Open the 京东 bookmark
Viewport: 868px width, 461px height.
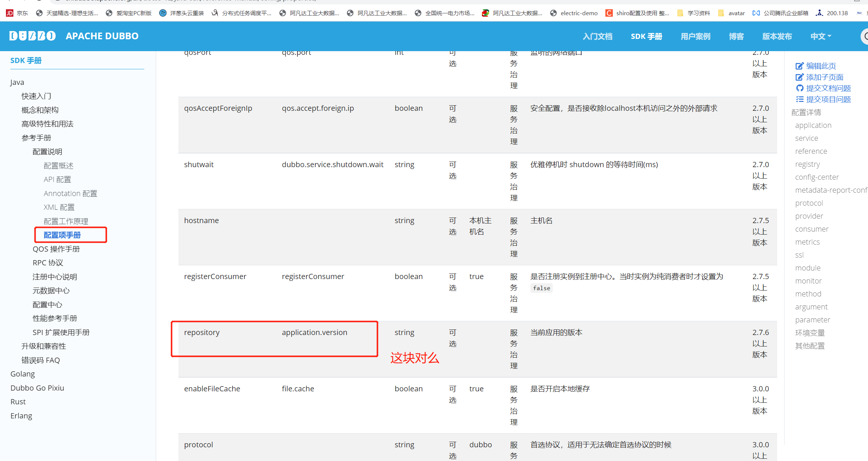click(x=17, y=13)
